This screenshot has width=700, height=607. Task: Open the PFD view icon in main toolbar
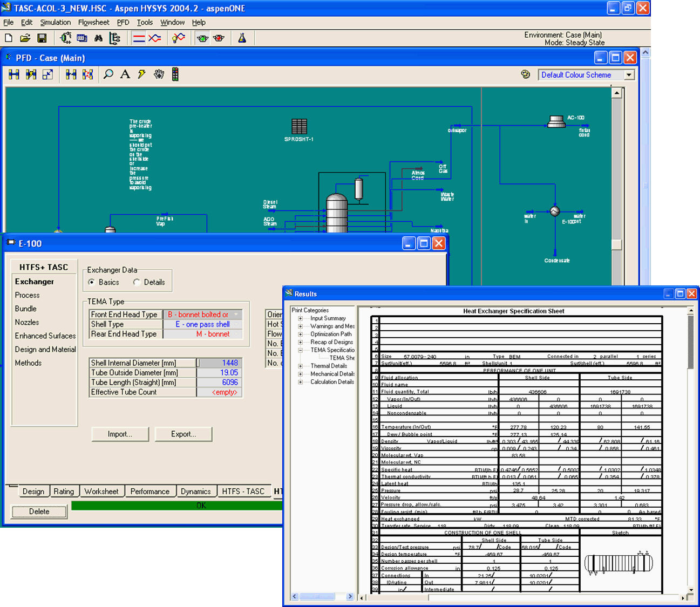(66, 38)
